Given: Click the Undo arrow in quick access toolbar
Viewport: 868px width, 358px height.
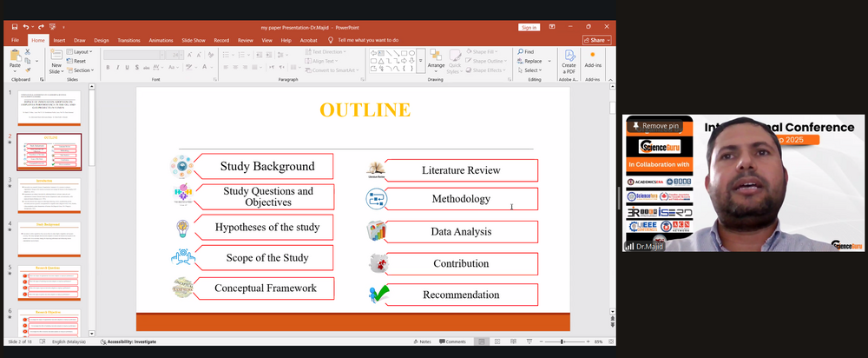Looking at the screenshot, I should (x=28, y=28).
